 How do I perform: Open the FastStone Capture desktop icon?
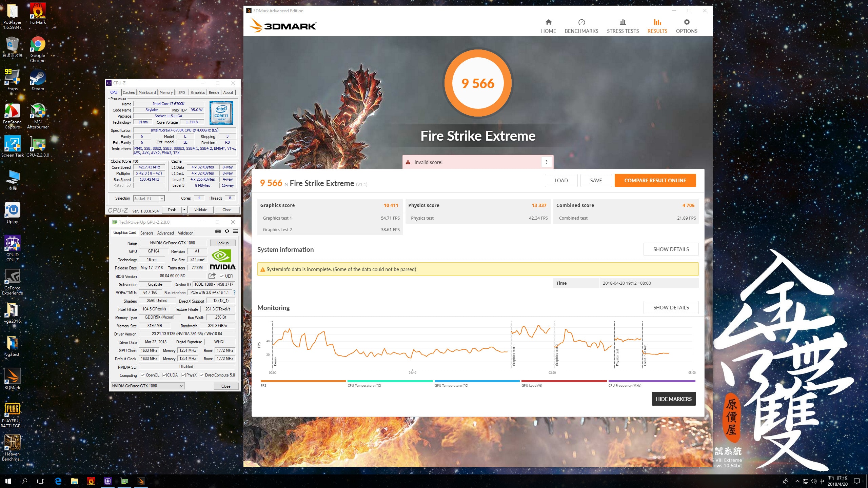point(13,116)
